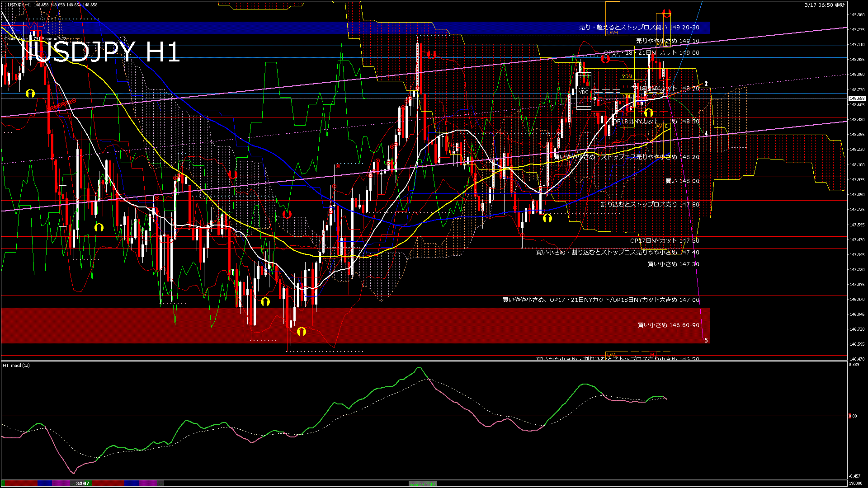Click the wave number '5' marker in red zone
Viewport: 868px width, 488px height.
tap(706, 341)
